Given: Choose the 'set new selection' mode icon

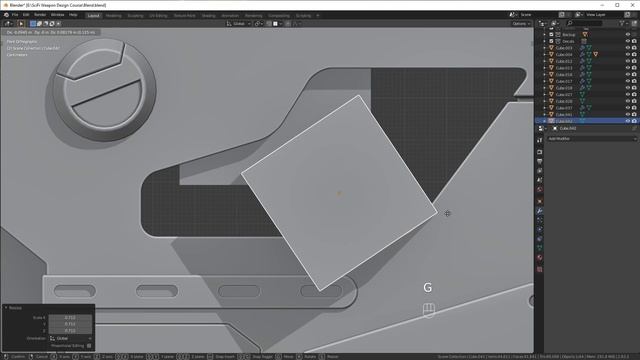Looking at the screenshot, I should (33, 24).
